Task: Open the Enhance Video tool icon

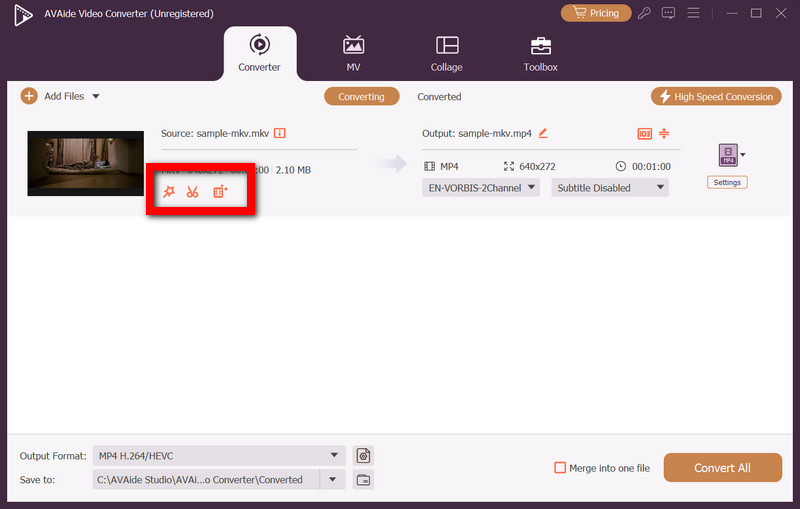Action: pyautogui.click(x=220, y=192)
